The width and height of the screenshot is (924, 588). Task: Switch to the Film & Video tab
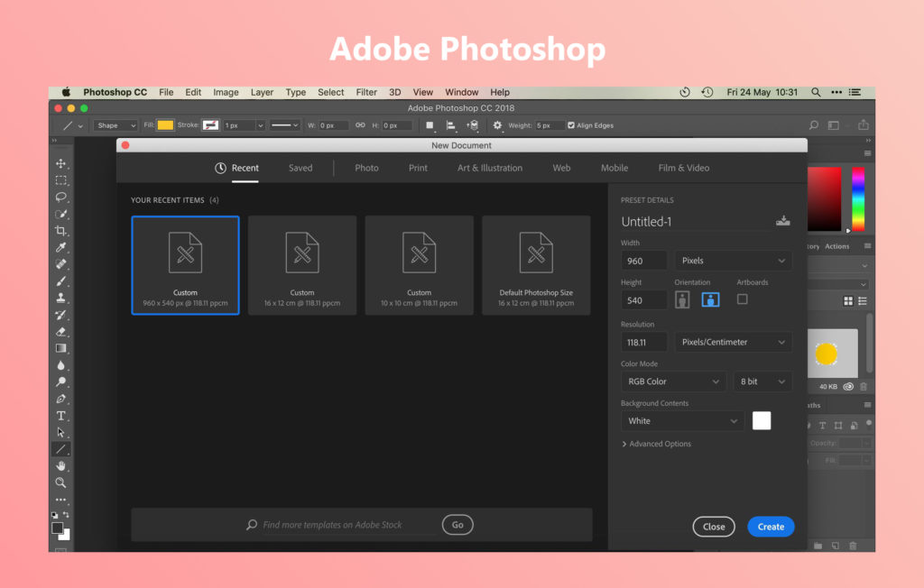point(684,168)
